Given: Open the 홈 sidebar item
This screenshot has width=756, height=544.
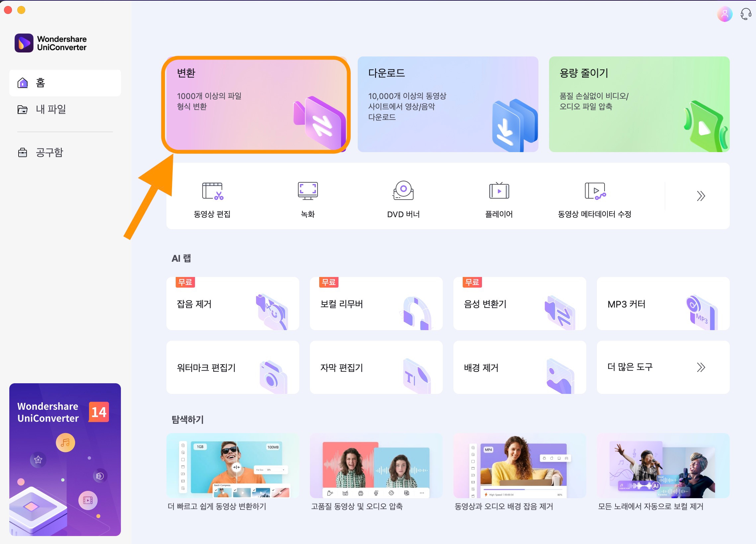Looking at the screenshot, I should point(65,83).
